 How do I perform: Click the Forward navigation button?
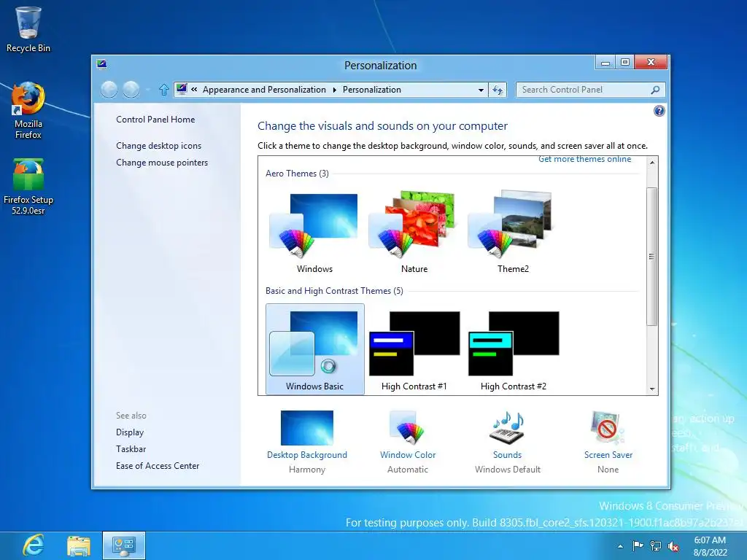coord(131,90)
